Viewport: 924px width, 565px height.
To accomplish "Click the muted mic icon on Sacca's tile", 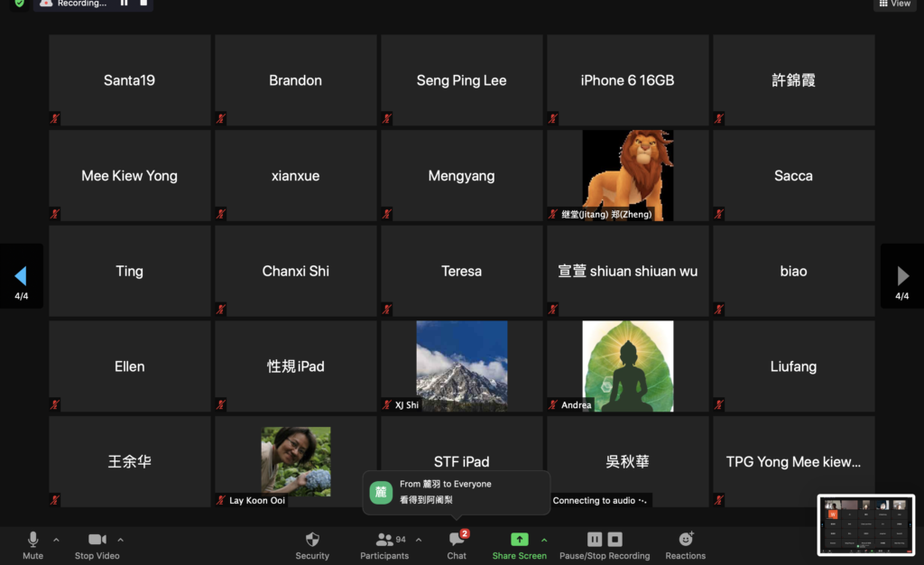I will click(x=719, y=214).
